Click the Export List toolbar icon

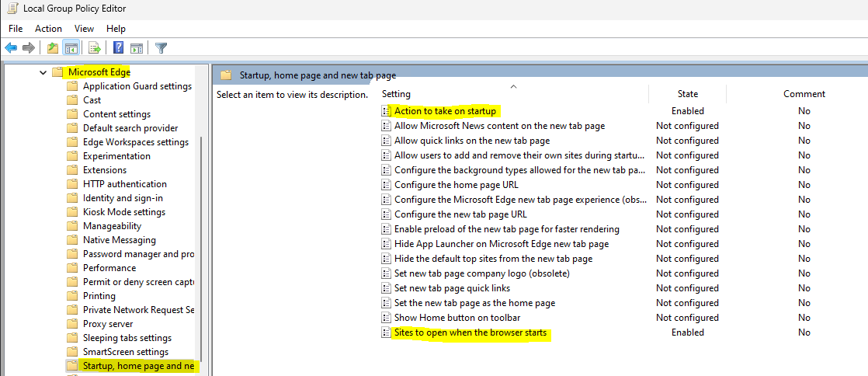95,48
